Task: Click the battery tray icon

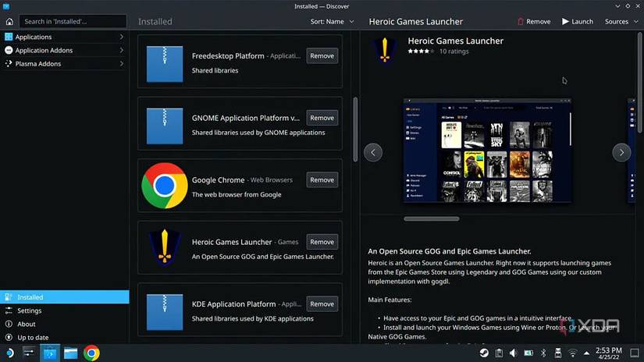Action: coord(528,353)
